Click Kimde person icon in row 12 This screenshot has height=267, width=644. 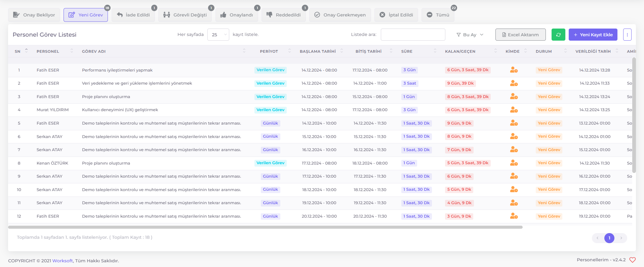click(x=514, y=216)
